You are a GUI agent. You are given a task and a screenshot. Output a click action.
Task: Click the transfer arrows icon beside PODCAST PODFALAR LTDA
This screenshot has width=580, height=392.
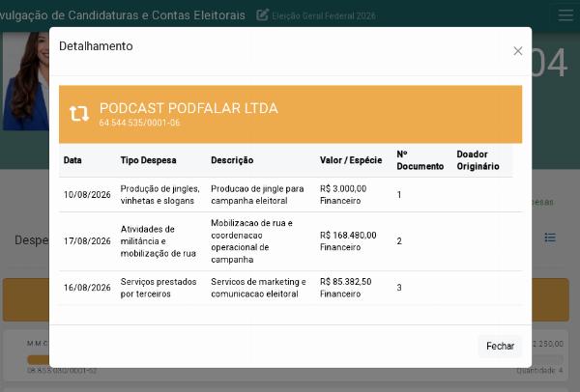(79, 113)
